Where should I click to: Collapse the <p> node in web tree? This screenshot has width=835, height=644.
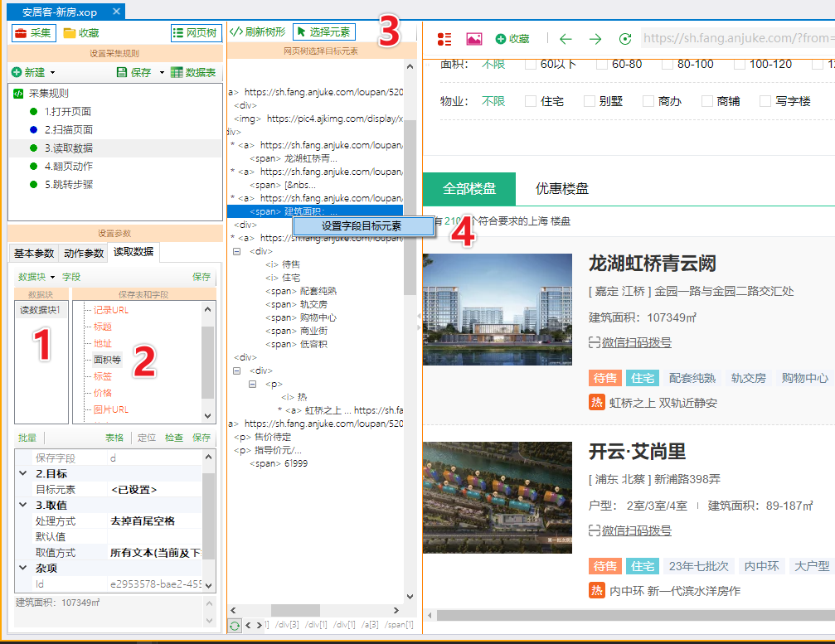tap(252, 384)
